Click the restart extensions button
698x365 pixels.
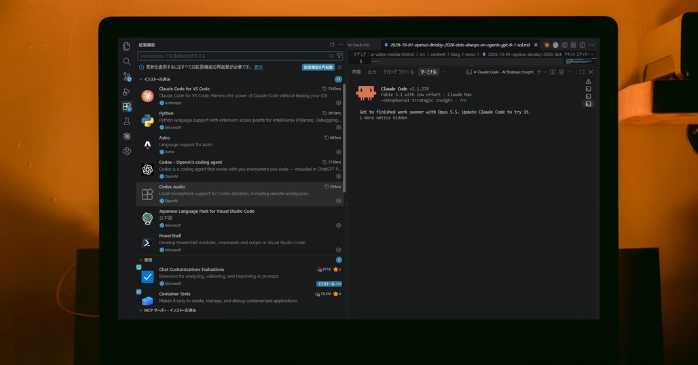point(318,67)
